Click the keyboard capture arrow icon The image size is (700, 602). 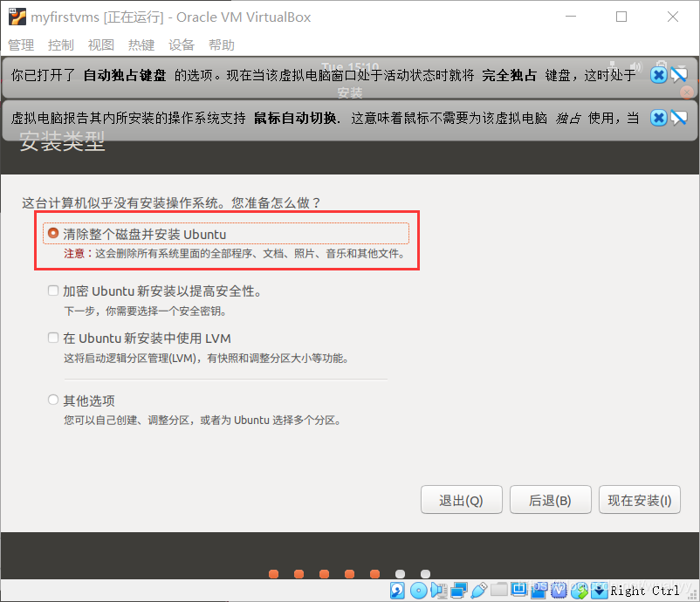point(599,591)
